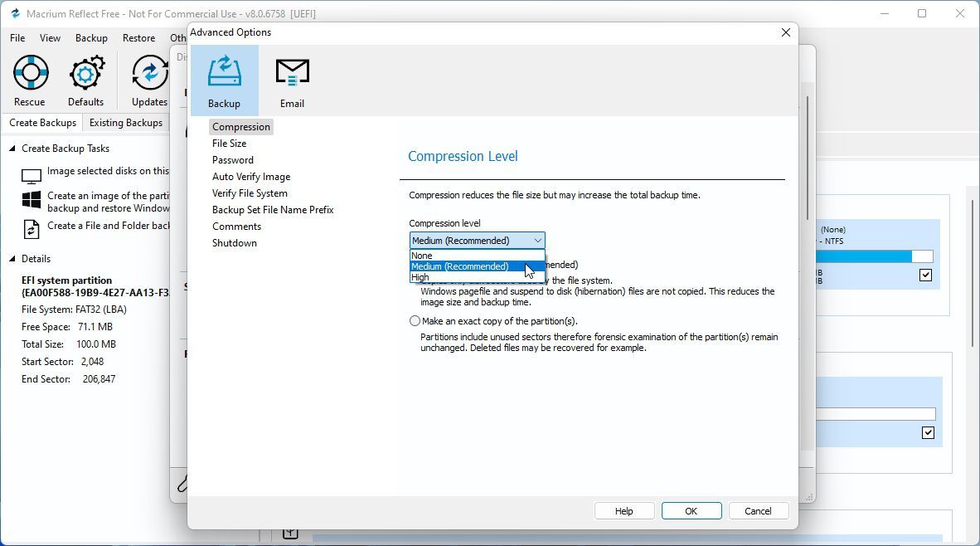The width and height of the screenshot is (980, 546).
Task: Click the Updates toolbar icon
Action: (x=150, y=72)
